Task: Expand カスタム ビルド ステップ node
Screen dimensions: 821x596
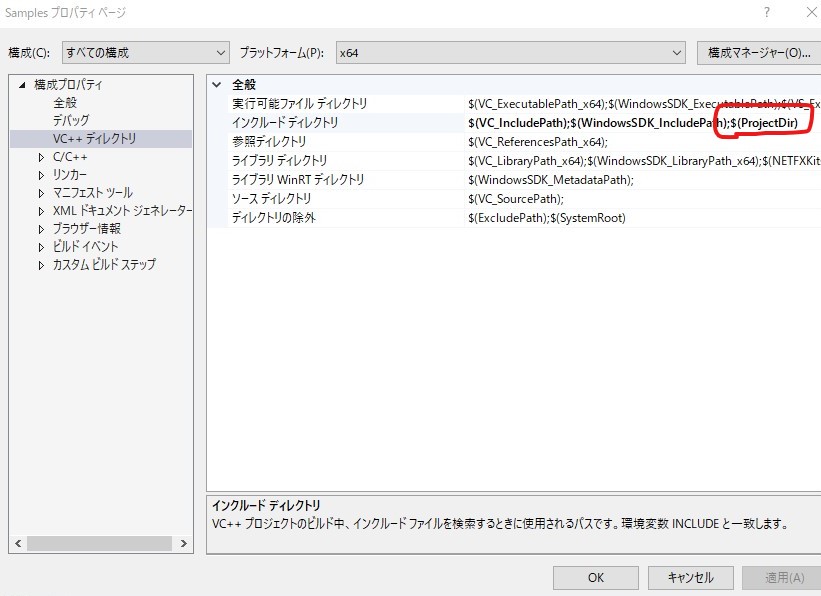Action: click(41, 265)
